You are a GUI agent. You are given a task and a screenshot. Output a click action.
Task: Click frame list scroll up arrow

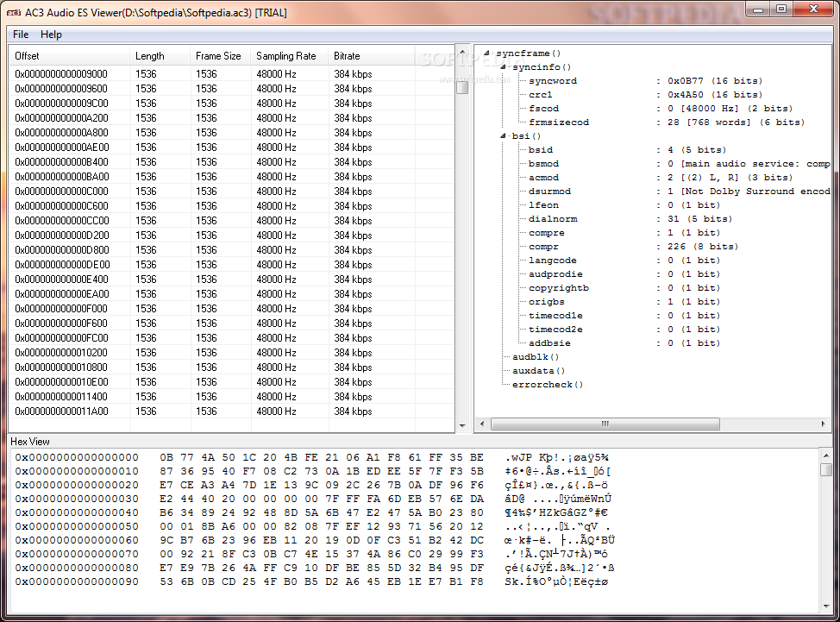[x=462, y=52]
